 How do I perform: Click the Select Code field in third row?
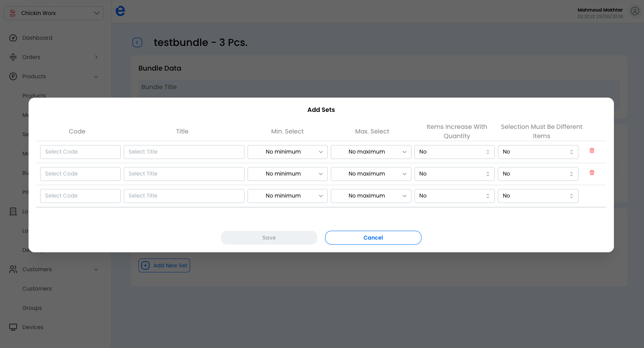(80, 196)
